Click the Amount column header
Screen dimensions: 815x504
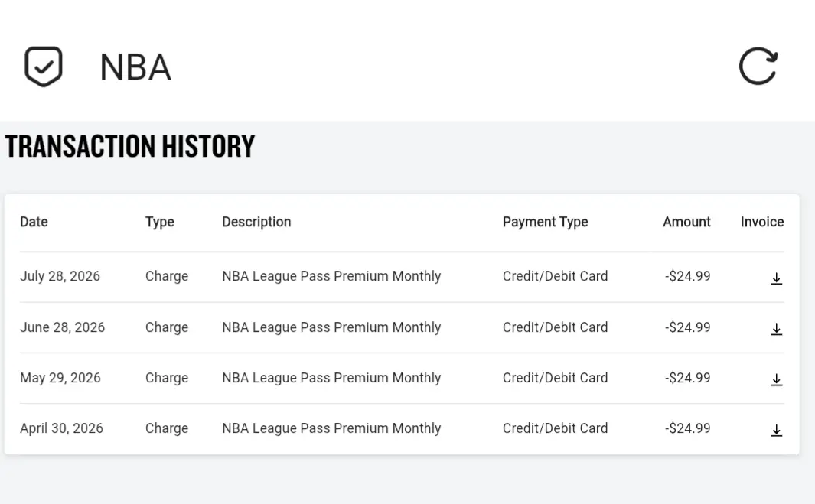(686, 222)
